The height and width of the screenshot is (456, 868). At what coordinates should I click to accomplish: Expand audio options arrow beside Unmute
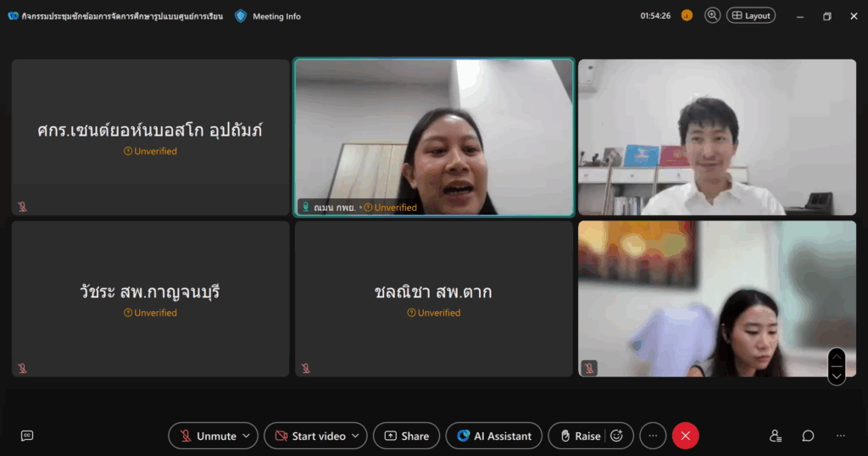coord(247,436)
